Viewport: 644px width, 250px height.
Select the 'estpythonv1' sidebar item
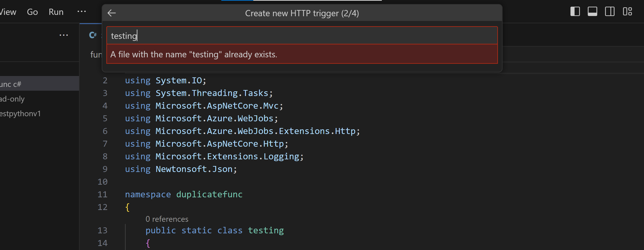coord(20,114)
